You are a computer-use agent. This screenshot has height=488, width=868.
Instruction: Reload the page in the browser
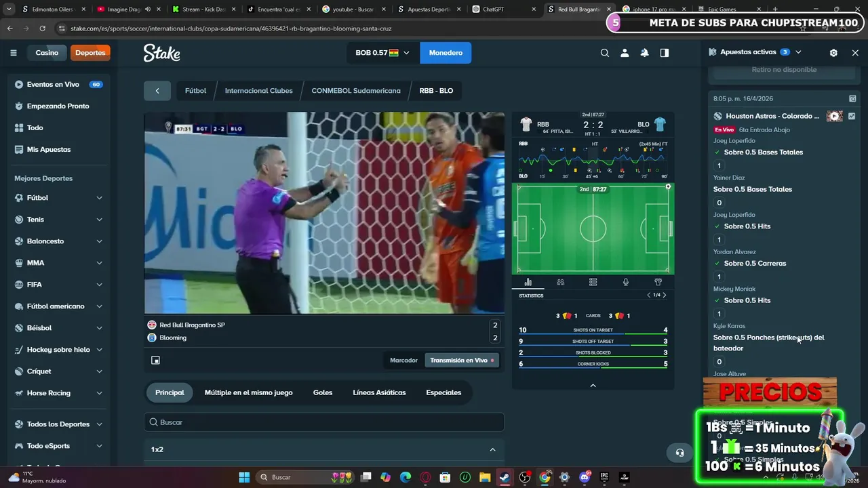(42, 28)
